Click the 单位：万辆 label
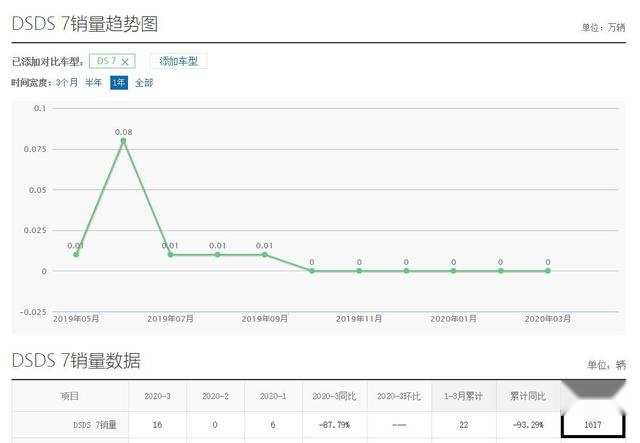This screenshot has width=640, height=443. (x=603, y=27)
